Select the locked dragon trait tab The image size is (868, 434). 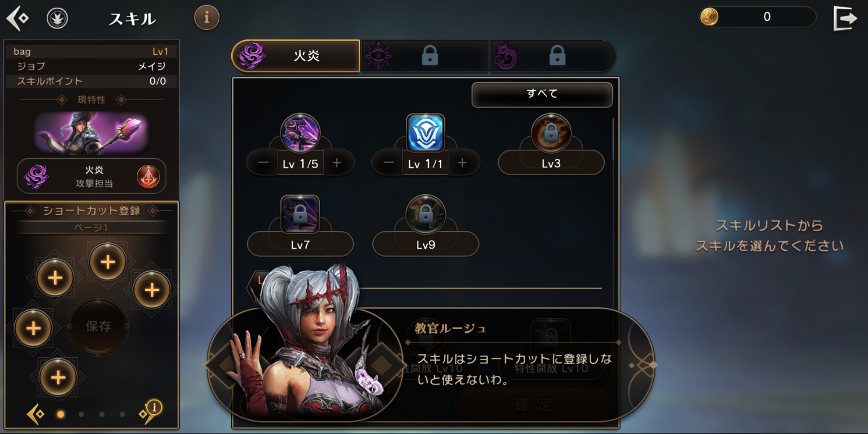[x=552, y=56]
